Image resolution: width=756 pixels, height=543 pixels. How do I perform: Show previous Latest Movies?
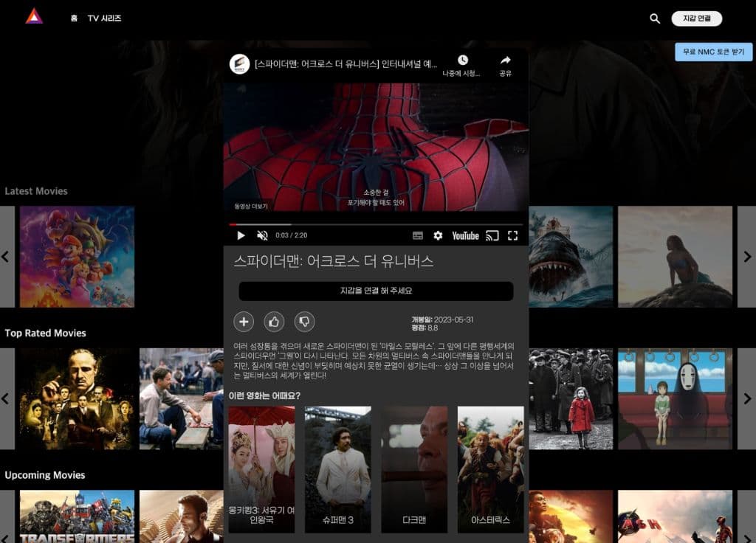(x=7, y=257)
